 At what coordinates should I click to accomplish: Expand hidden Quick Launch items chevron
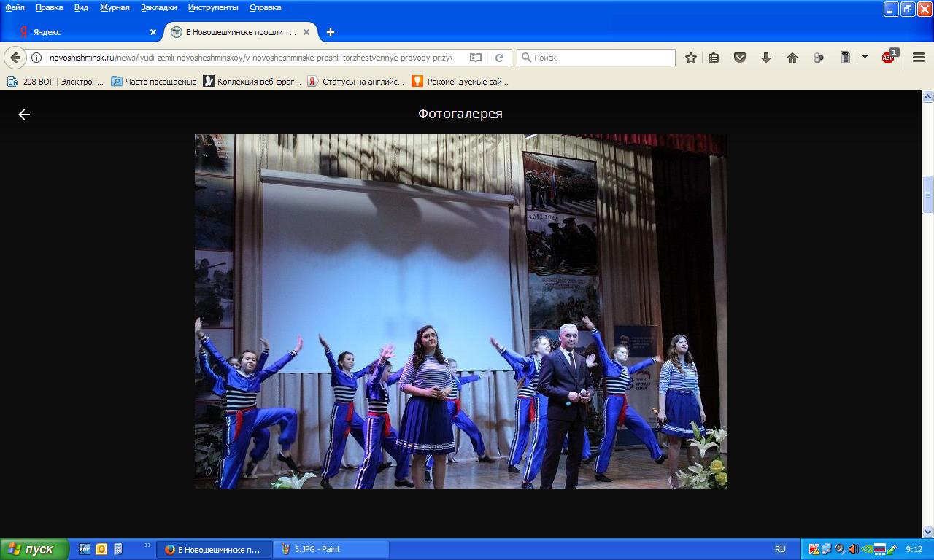[x=148, y=545]
